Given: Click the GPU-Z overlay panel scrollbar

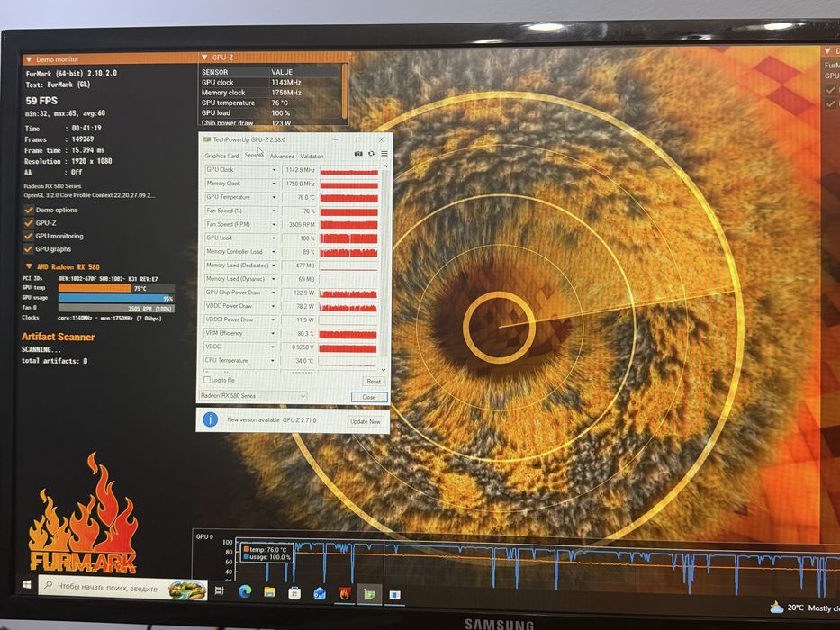Looking at the screenshot, I should [x=345, y=91].
